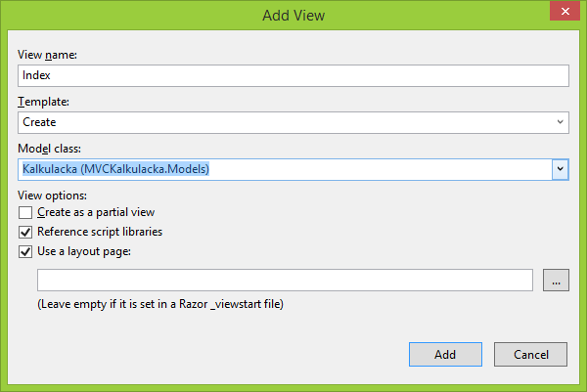Click the 'Template:' label
Image resolution: width=587 pixels, height=392 pixels.
tap(43, 102)
